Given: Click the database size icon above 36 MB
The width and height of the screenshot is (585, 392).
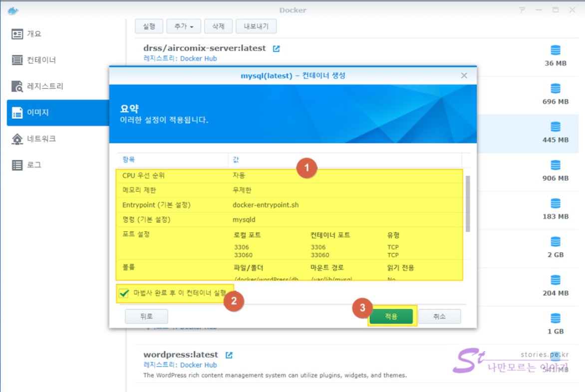Looking at the screenshot, I should pyautogui.click(x=555, y=50).
